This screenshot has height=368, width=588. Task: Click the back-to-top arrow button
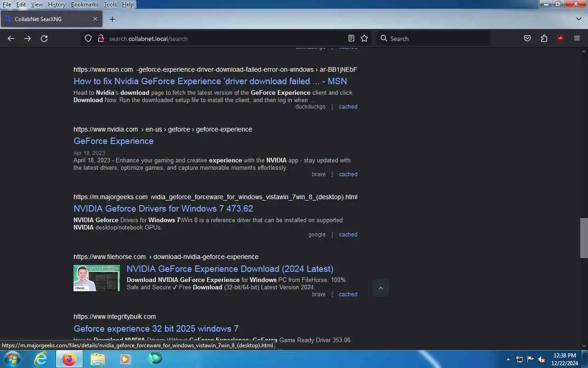[x=380, y=288]
